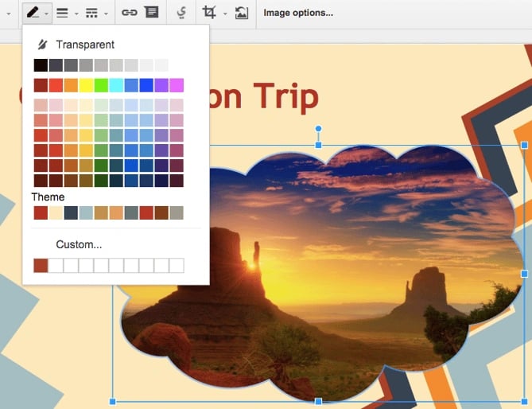Click the border color pencil icon
Image resolution: width=532 pixels, height=409 pixels.
[x=32, y=13]
